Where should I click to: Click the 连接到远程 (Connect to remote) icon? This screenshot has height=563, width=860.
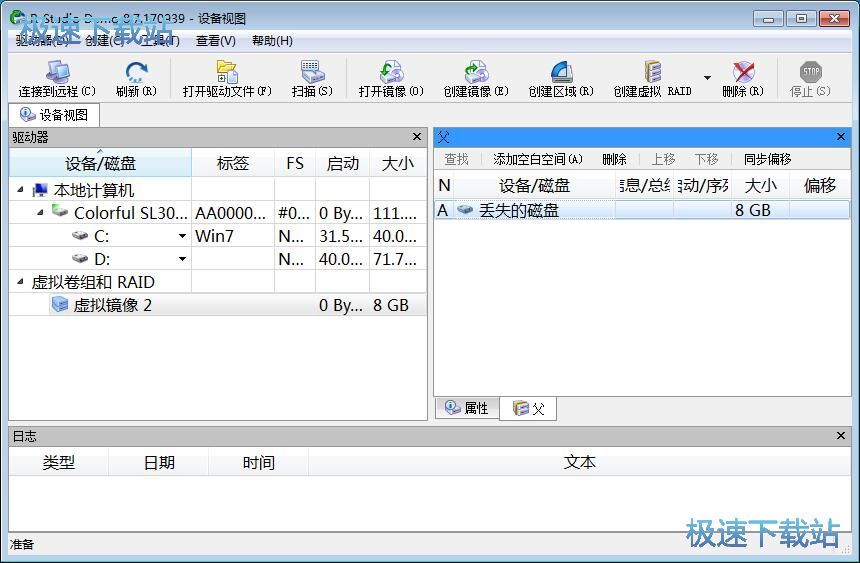[x=56, y=73]
